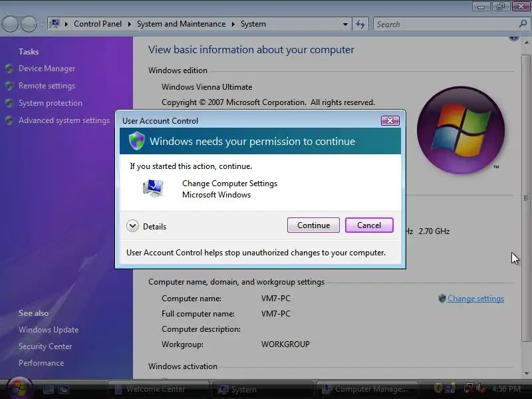Screen dimensions: 532x399
Task: Click the Back navigation button
Action: 10,25
